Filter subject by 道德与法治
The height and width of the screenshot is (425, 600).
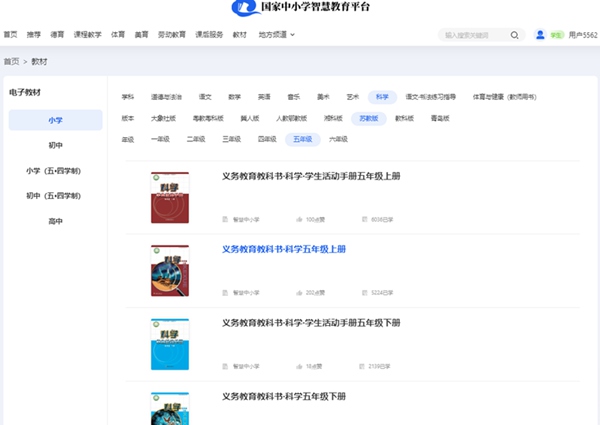166,97
